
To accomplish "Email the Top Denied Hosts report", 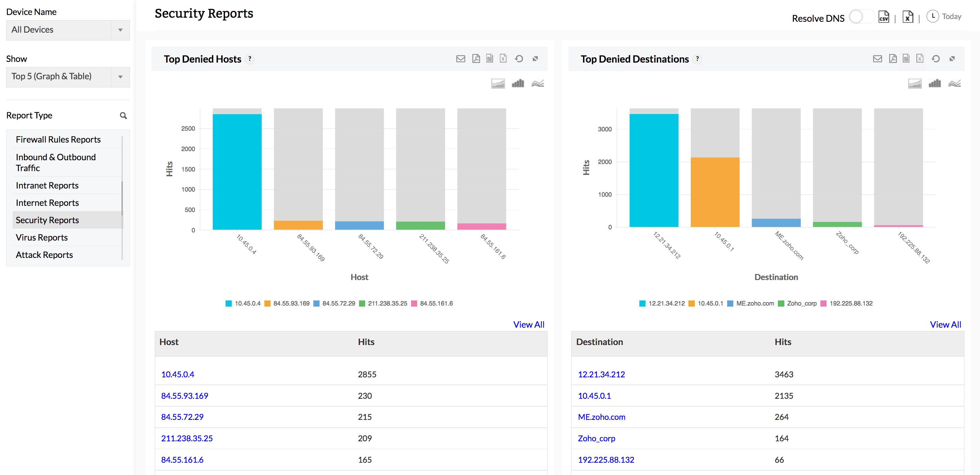I will (461, 59).
